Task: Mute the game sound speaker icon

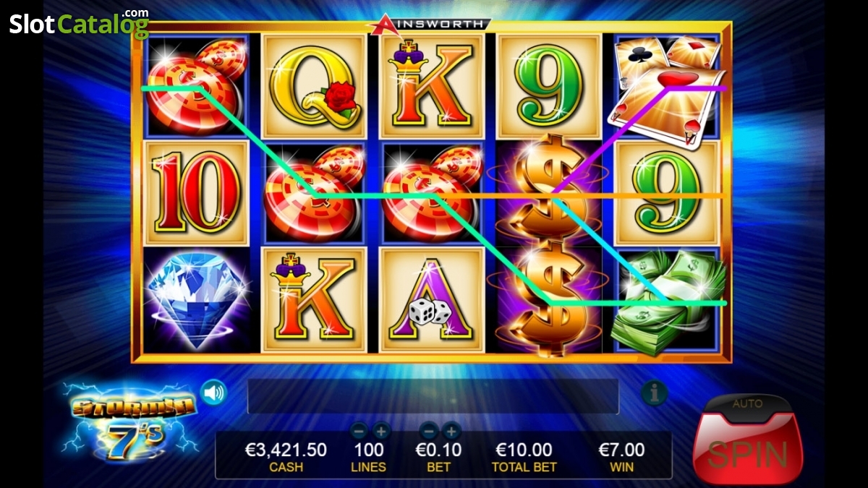Action: coord(213,393)
